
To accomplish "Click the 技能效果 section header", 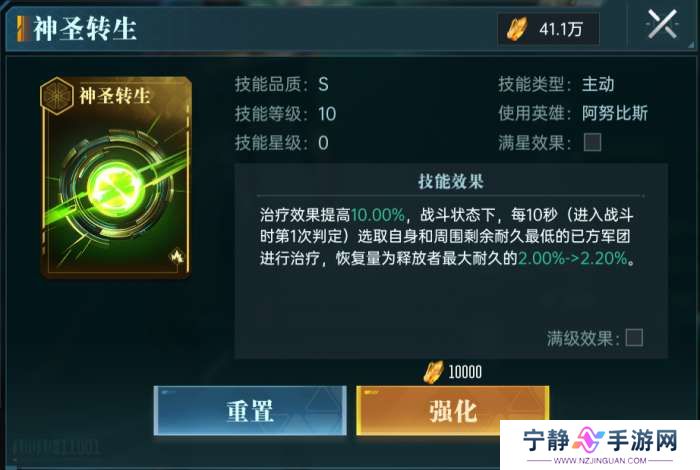I will point(451,182).
